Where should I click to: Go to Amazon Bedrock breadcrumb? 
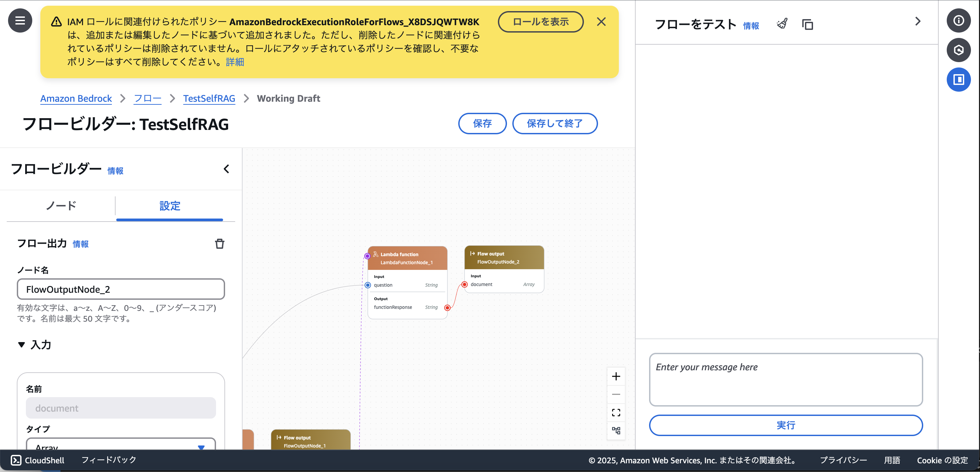click(x=76, y=98)
